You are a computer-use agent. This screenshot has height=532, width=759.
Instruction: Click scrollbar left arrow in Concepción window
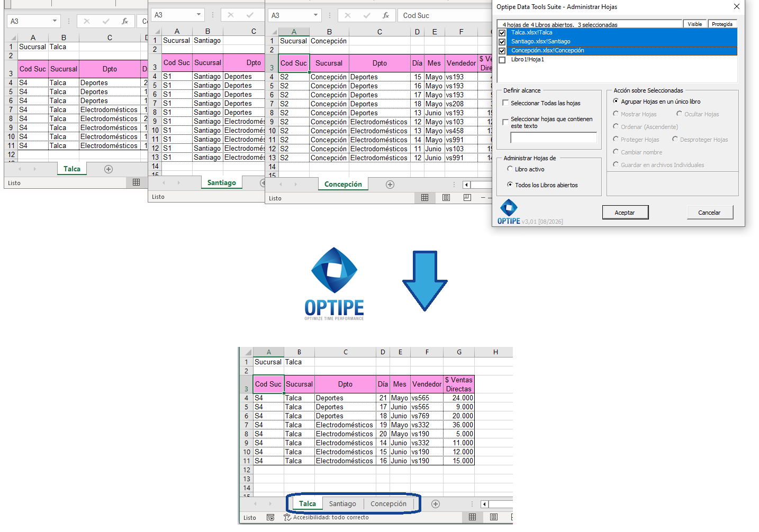(466, 185)
